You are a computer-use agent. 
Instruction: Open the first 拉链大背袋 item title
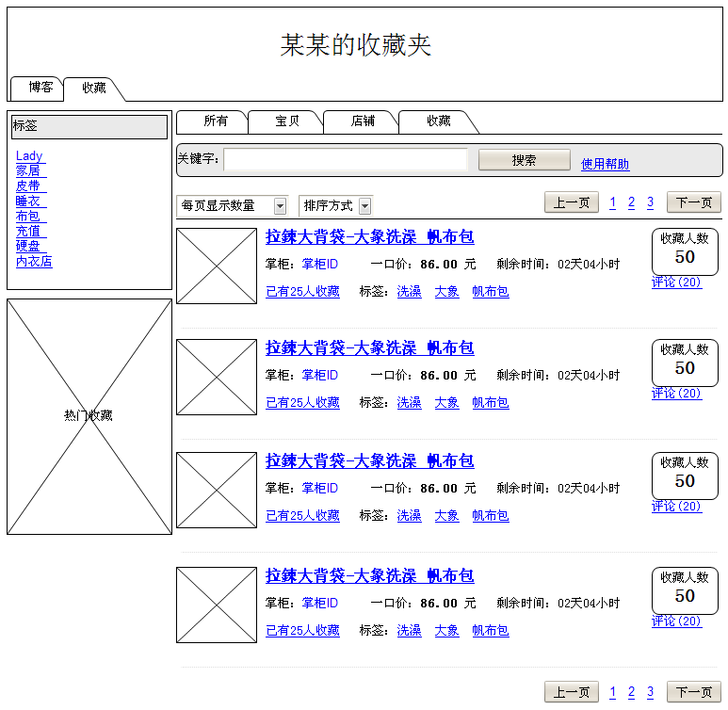click(369, 237)
